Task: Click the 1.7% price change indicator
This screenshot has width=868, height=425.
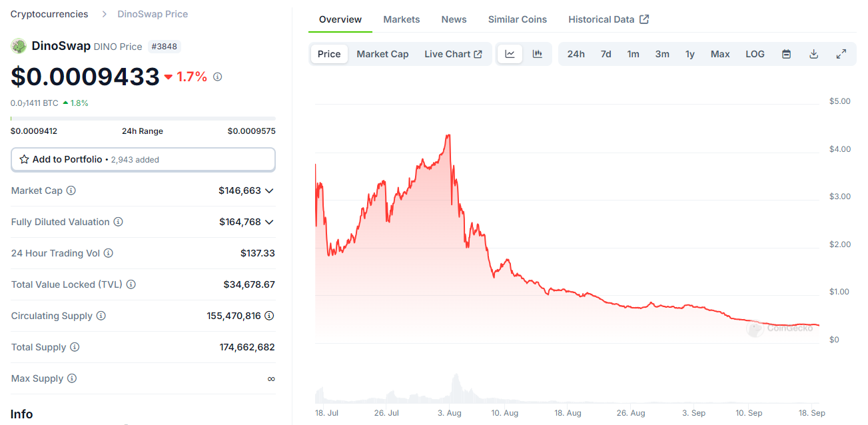Action: point(186,77)
